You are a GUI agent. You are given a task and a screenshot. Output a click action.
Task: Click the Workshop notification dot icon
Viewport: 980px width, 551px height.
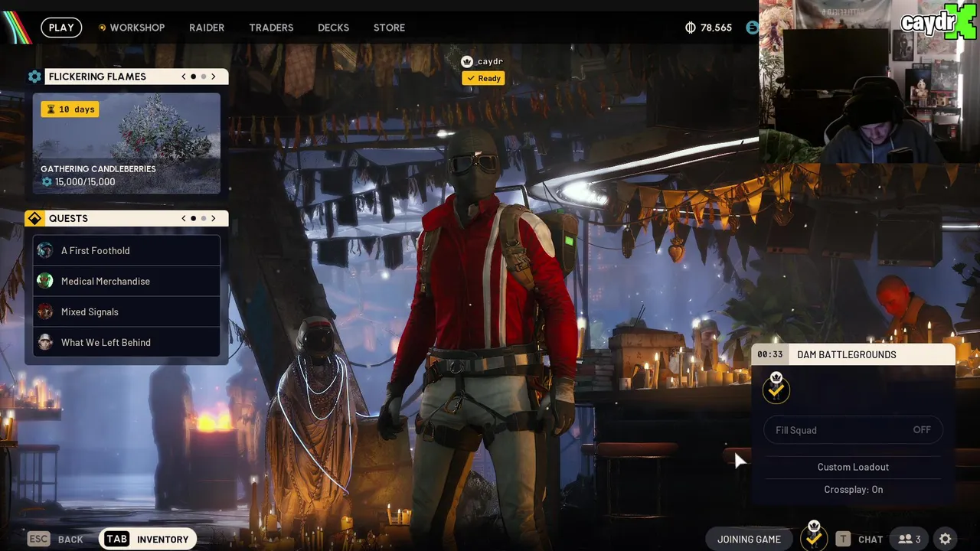tap(103, 28)
